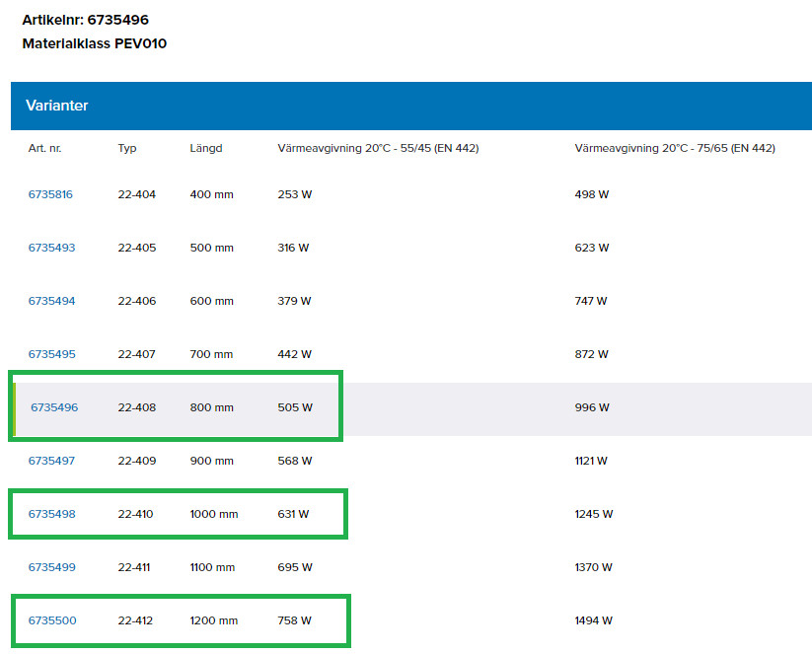812x654 pixels.
Task: Select the 22-408 type cell
Action: pos(137,407)
